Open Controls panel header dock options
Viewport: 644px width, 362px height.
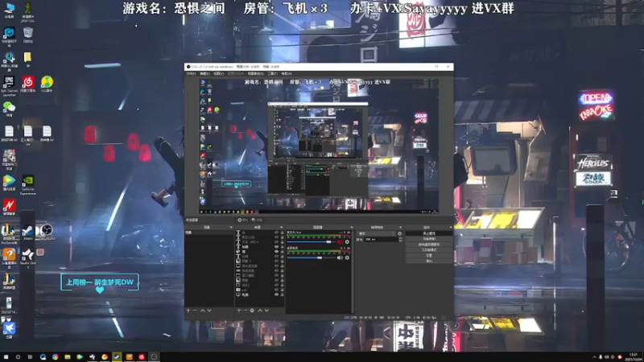451,228
